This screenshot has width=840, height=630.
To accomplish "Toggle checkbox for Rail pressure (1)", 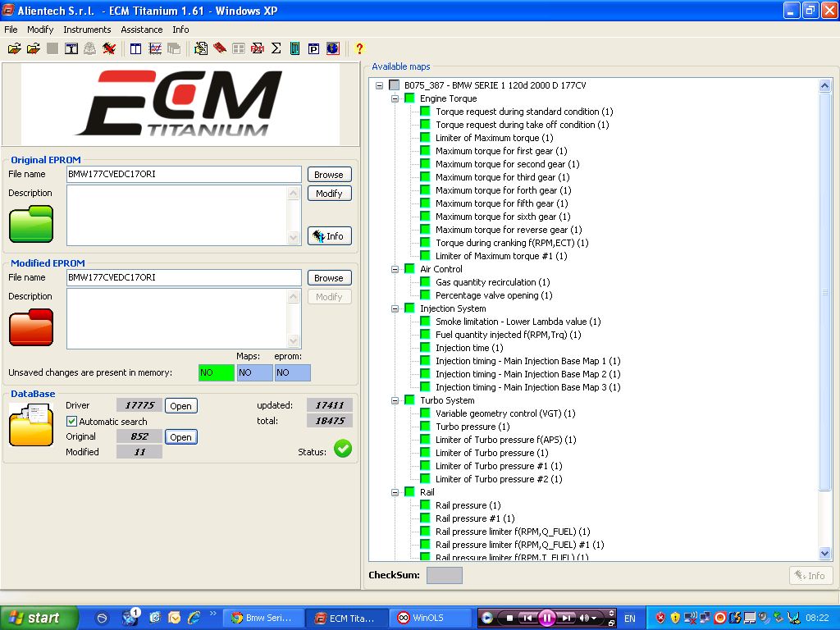I will tap(426, 505).
